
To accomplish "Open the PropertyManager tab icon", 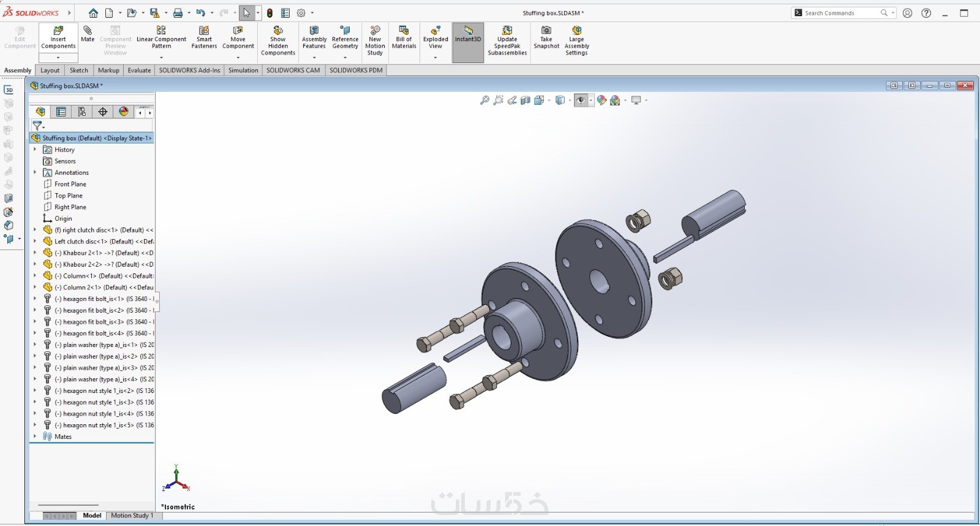I will [x=61, y=112].
